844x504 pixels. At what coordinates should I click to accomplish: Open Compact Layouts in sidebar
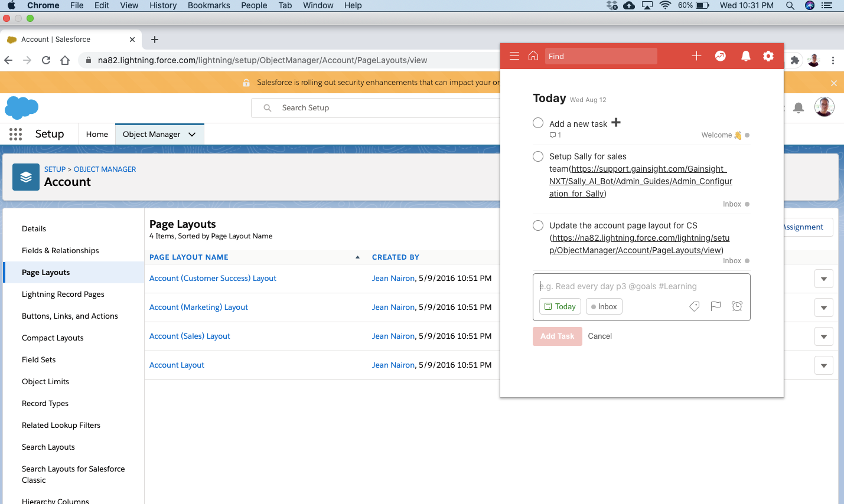click(53, 338)
